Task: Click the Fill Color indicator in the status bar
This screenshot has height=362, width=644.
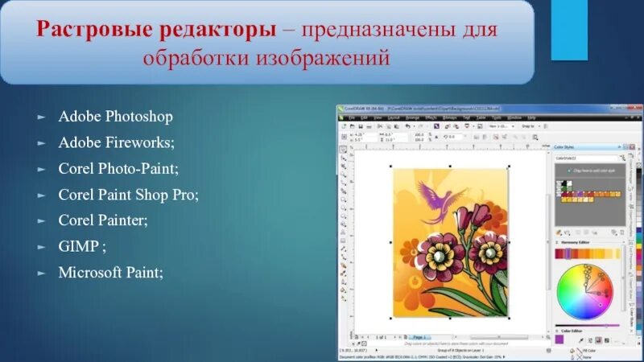Action: (584, 351)
